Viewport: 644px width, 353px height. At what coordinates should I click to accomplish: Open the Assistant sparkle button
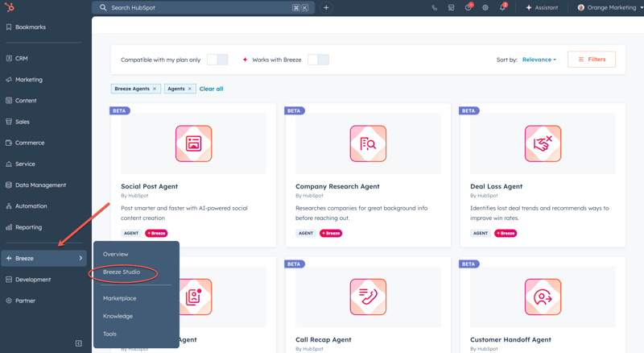point(542,7)
